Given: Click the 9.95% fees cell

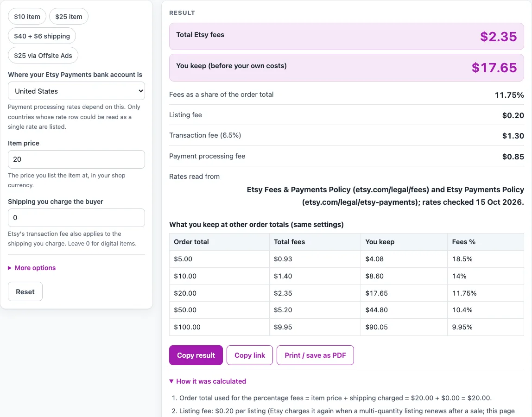Looking at the screenshot, I should [486, 327].
